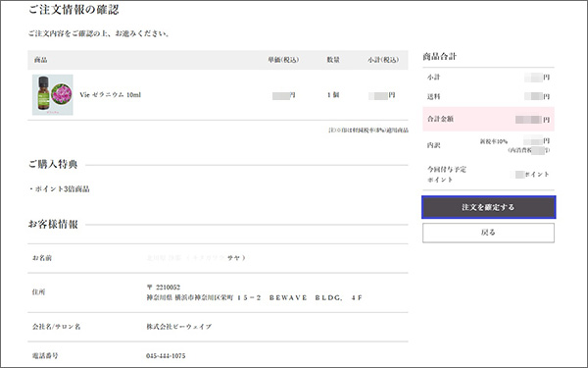
Task: Select the reduced tax rate note below the table
Action: click(368, 131)
